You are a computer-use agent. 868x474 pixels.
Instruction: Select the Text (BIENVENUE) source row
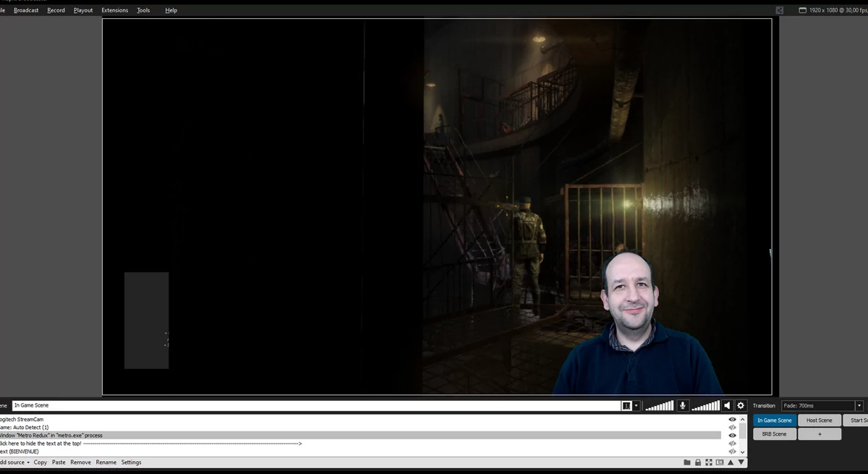360,452
